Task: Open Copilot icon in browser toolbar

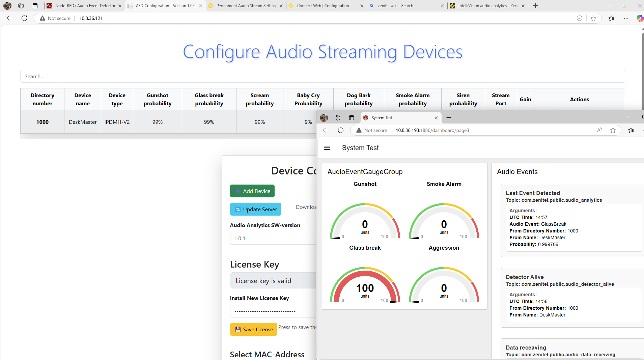Action: coord(639,18)
